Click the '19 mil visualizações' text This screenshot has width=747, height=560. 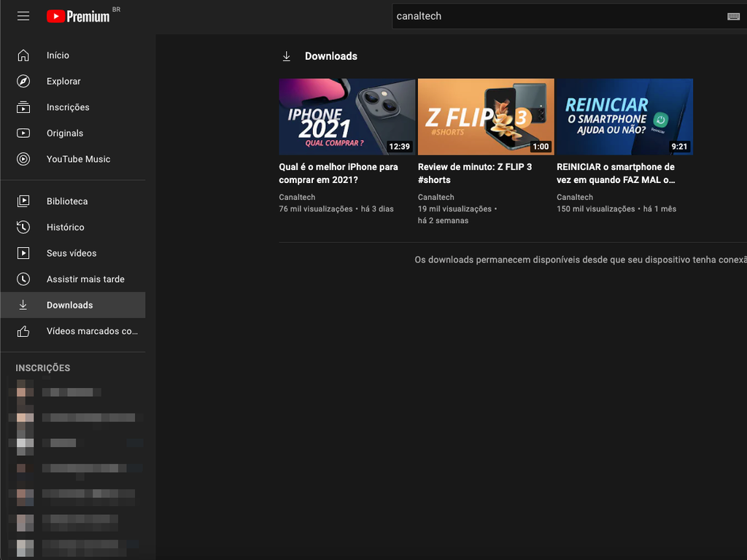[454, 209]
